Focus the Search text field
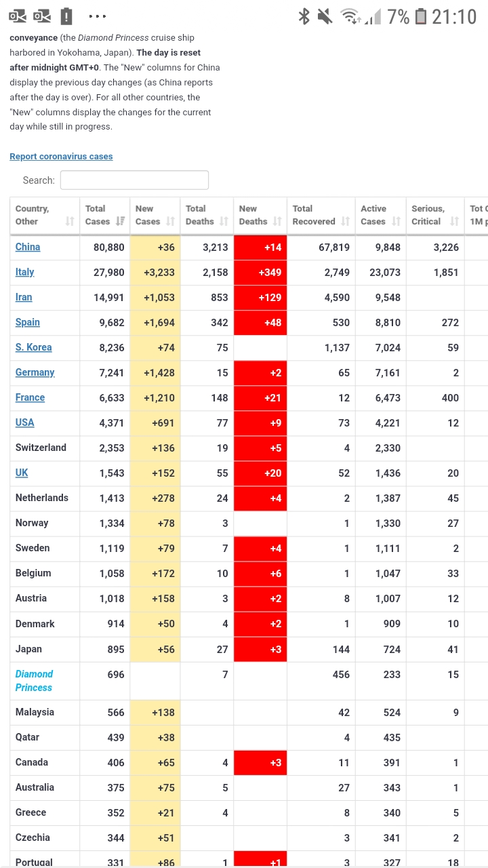This screenshot has height=868, width=488. (x=134, y=180)
